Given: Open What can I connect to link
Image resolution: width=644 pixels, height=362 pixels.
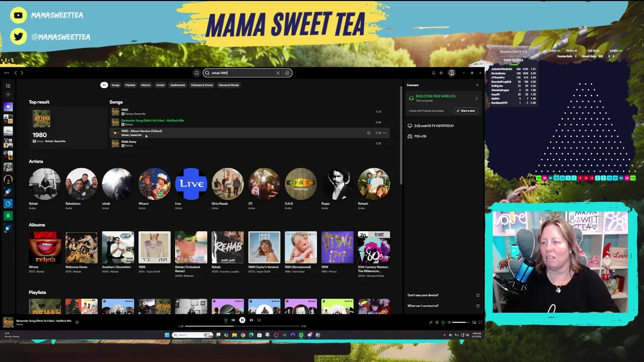Looking at the screenshot, I should [x=443, y=306].
